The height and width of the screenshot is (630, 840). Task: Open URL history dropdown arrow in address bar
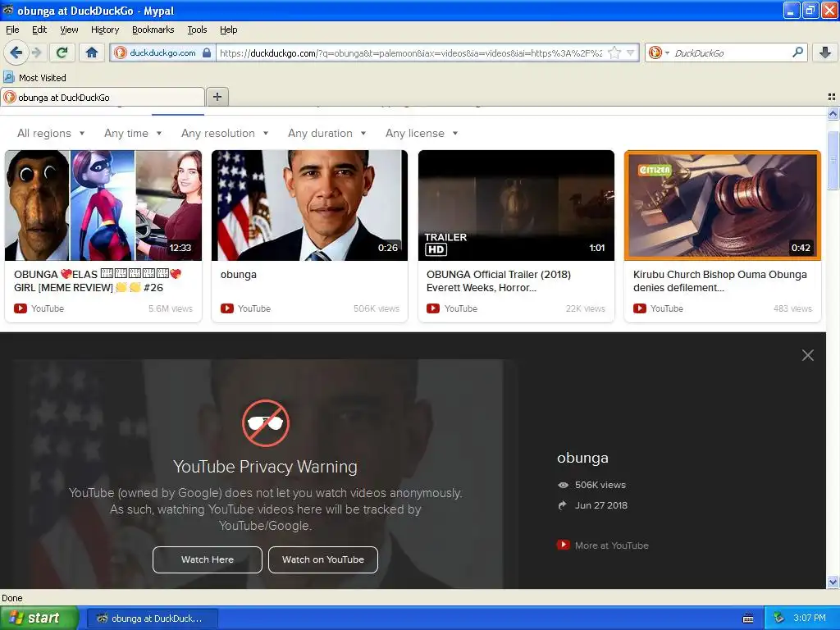(x=631, y=52)
